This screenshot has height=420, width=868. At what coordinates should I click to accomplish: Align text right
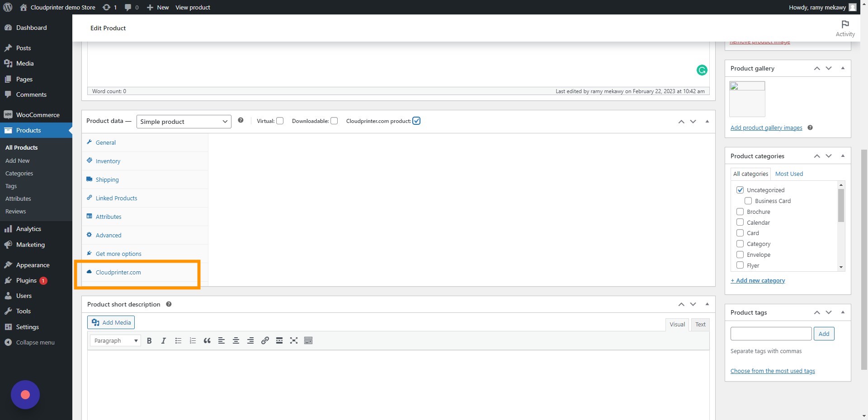[x=250, y=340]
